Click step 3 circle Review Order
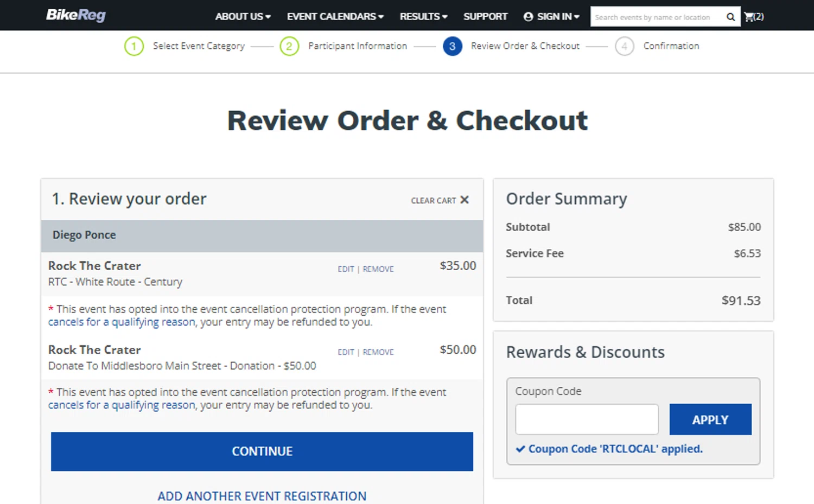 pos(453,46)
